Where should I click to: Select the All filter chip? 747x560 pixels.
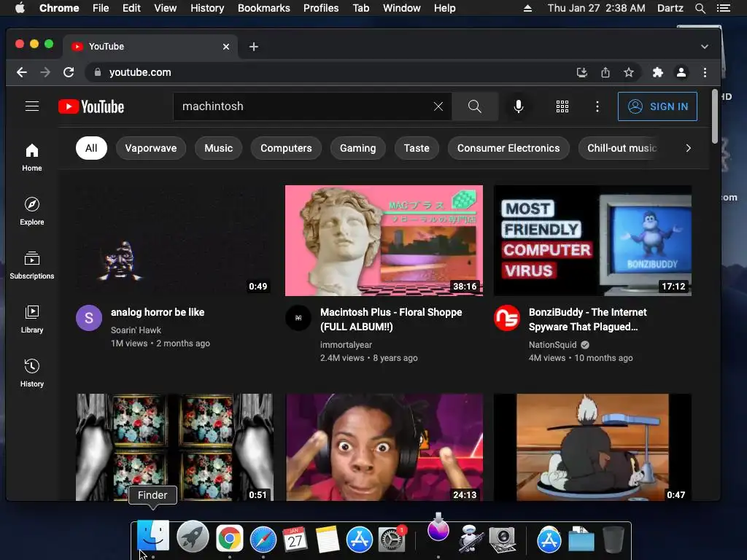click(x=91, y=148)
